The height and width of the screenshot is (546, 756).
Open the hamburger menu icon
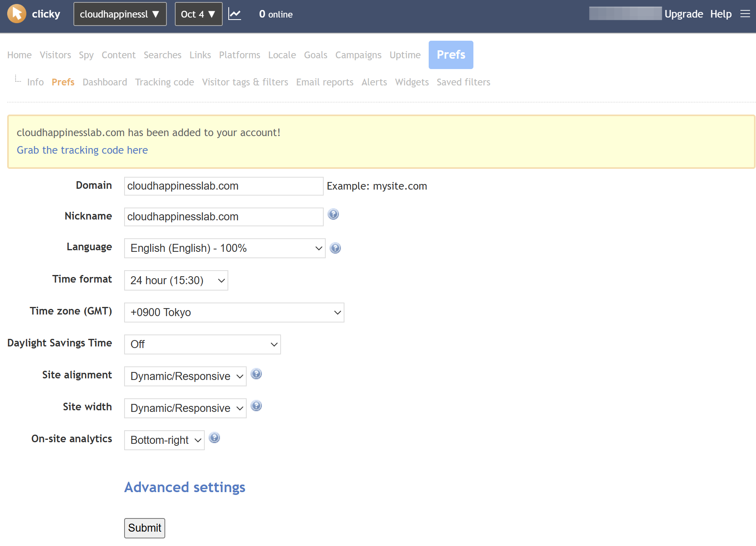coord(745,14)
